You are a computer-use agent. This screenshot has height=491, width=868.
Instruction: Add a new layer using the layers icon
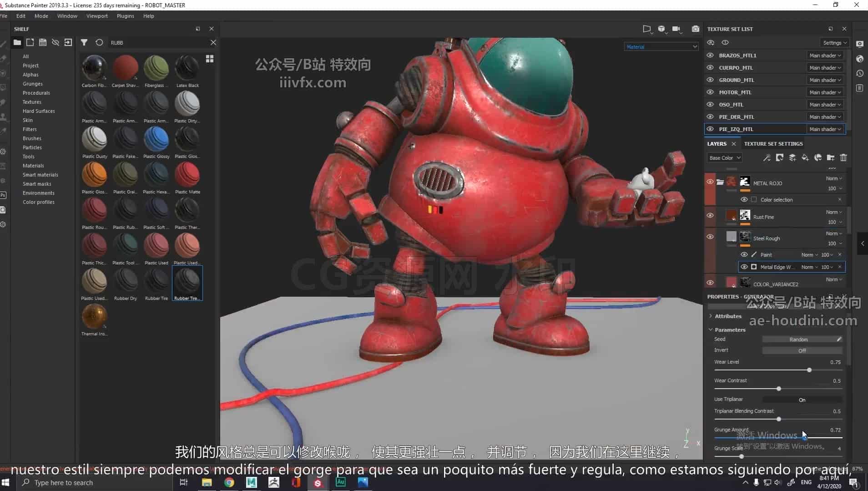coord(792,157)
